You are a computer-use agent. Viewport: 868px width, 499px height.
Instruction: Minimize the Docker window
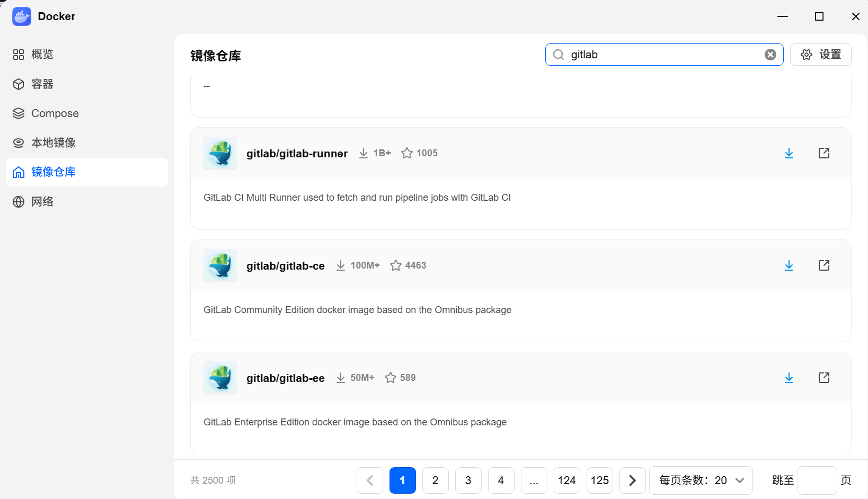pos(783,16)
